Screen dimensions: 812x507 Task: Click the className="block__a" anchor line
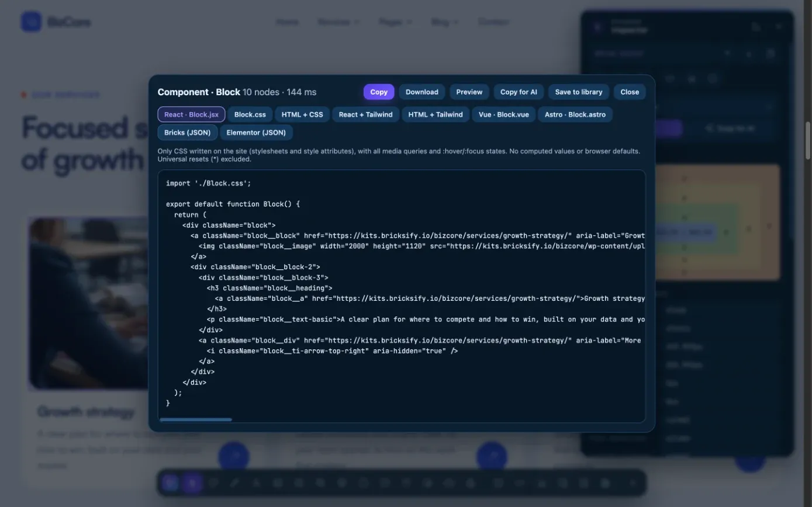(x=430, y=298)
